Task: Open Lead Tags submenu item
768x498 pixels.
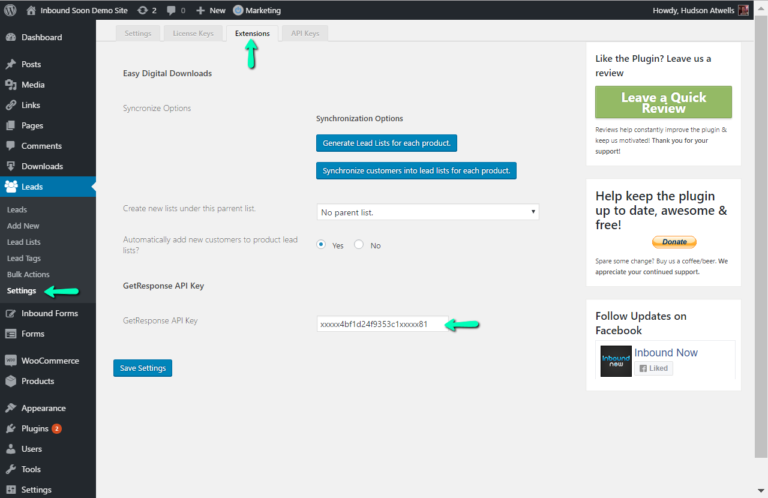Action: tap(24, 258)
